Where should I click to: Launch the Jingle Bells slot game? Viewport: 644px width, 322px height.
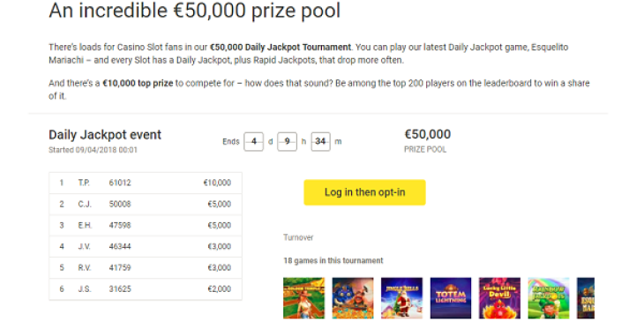[401, 298]
